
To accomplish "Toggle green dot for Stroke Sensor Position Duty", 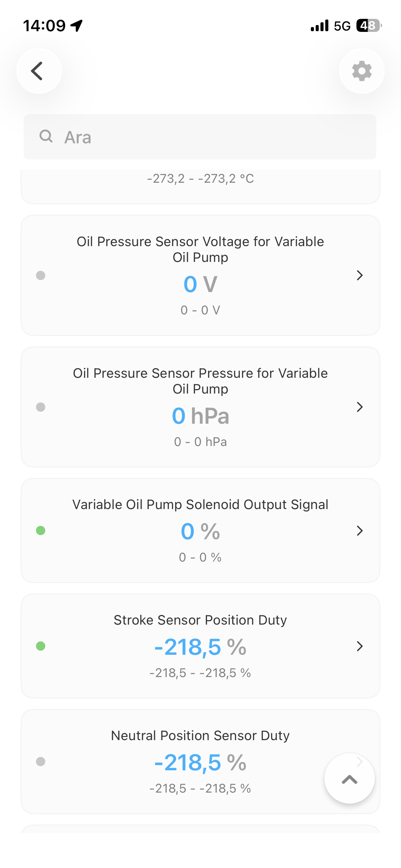I will [41, 646].
